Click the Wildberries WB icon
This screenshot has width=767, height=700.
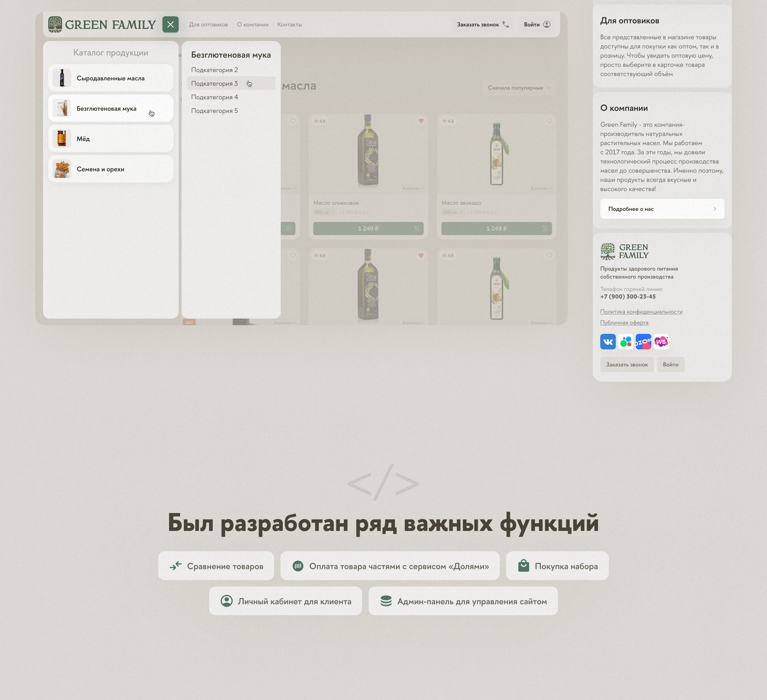click(x=661, y=342)
